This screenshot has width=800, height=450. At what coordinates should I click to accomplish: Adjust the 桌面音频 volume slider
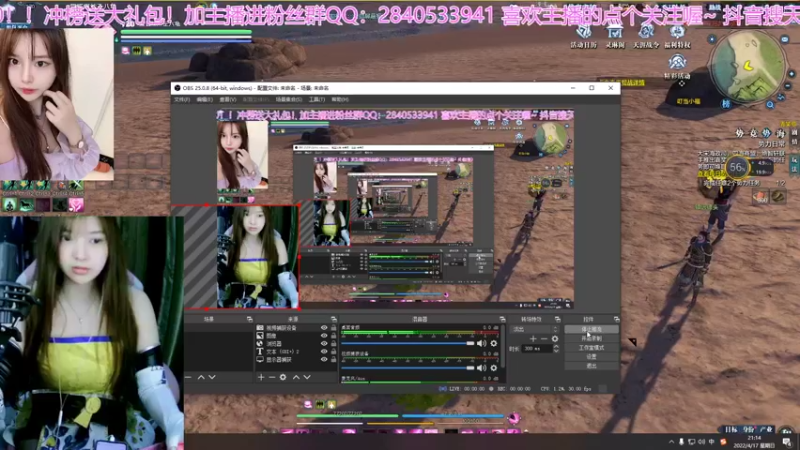click(x=408, y=343)
